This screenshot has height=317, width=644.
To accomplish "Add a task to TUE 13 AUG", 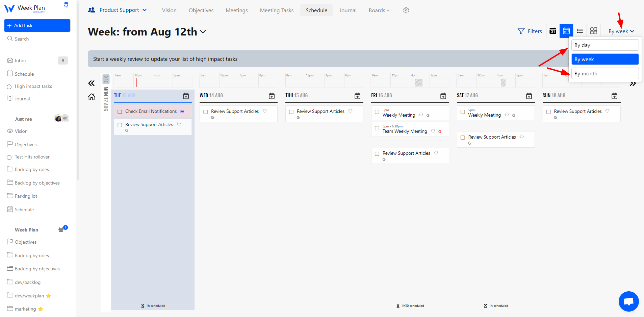I will click(x=186, y=96).
